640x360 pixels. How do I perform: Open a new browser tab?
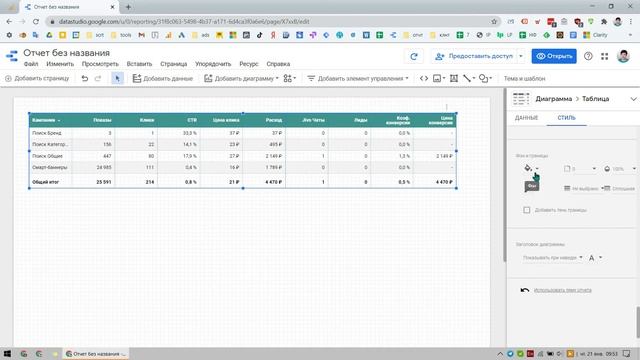click(128, 7)
